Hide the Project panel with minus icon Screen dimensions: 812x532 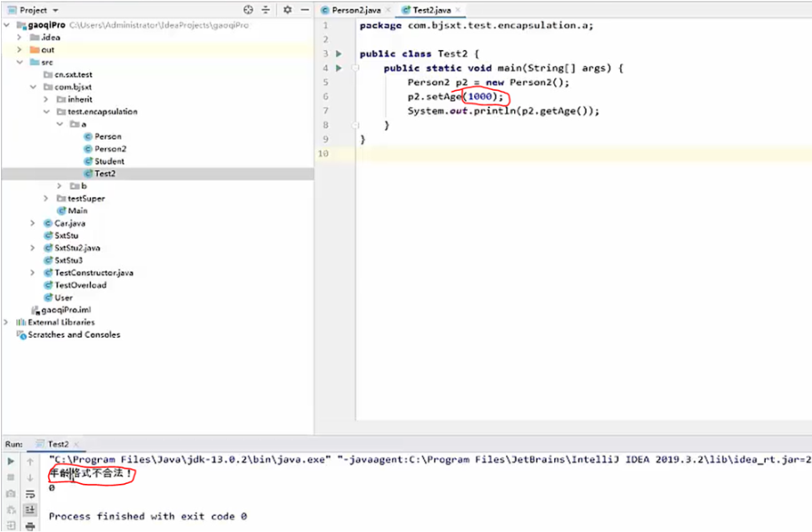click(305, 10)
